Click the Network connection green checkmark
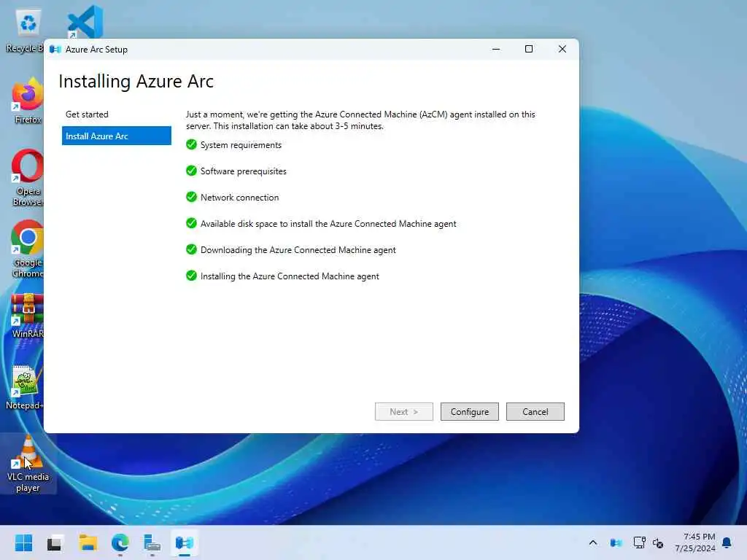 (x=192, y=197)
